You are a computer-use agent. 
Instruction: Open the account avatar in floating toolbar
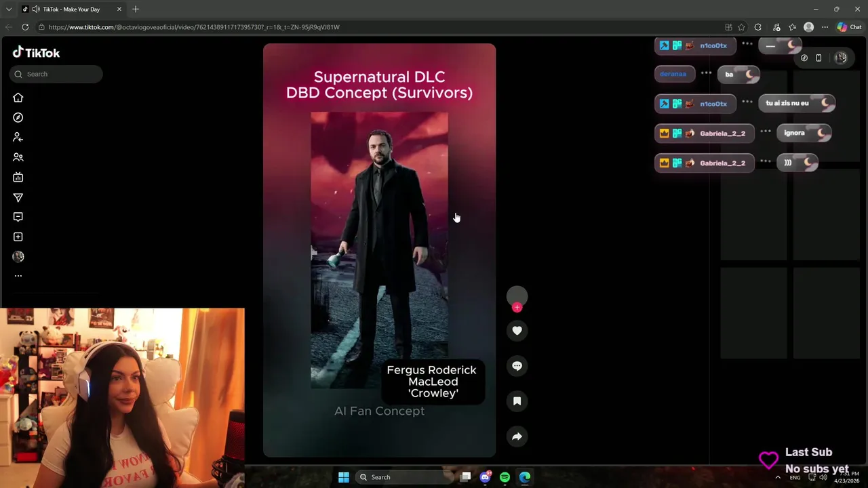[841, 58]
